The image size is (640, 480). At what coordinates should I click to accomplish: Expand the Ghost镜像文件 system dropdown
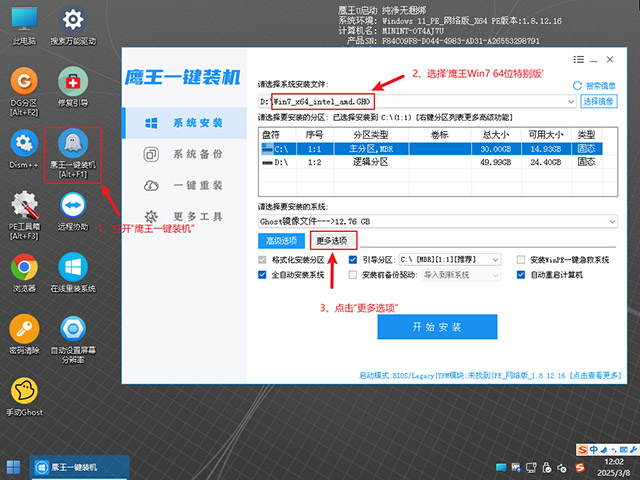tap(612, 222)
